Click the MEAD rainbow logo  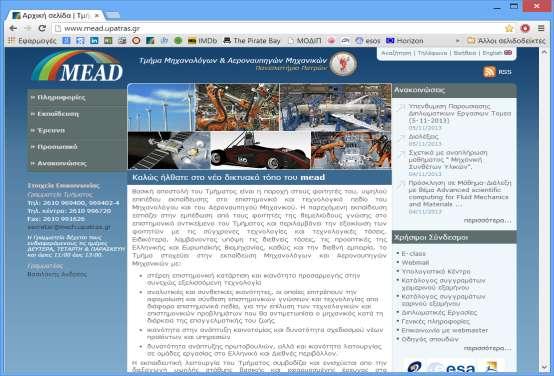[x=77, y=66]
